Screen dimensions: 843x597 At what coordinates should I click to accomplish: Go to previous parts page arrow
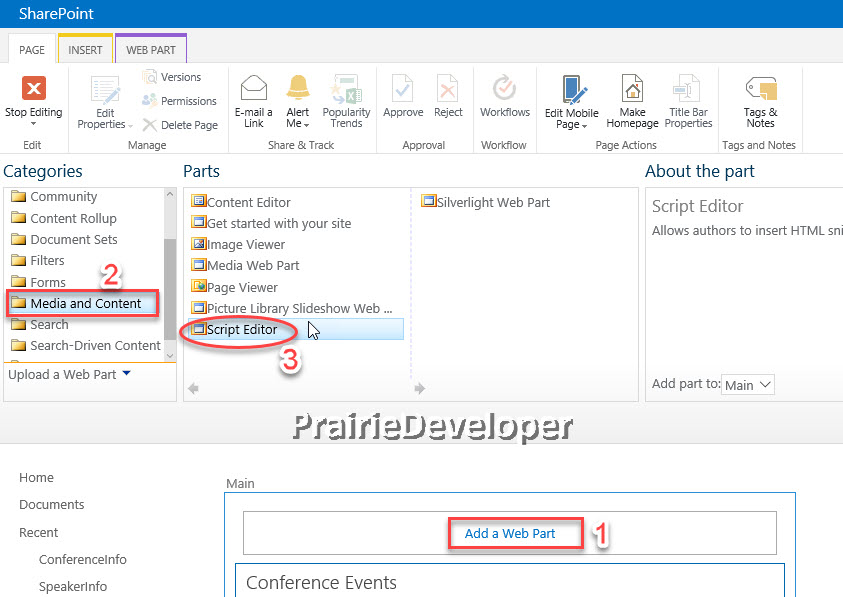click(194, 388)
